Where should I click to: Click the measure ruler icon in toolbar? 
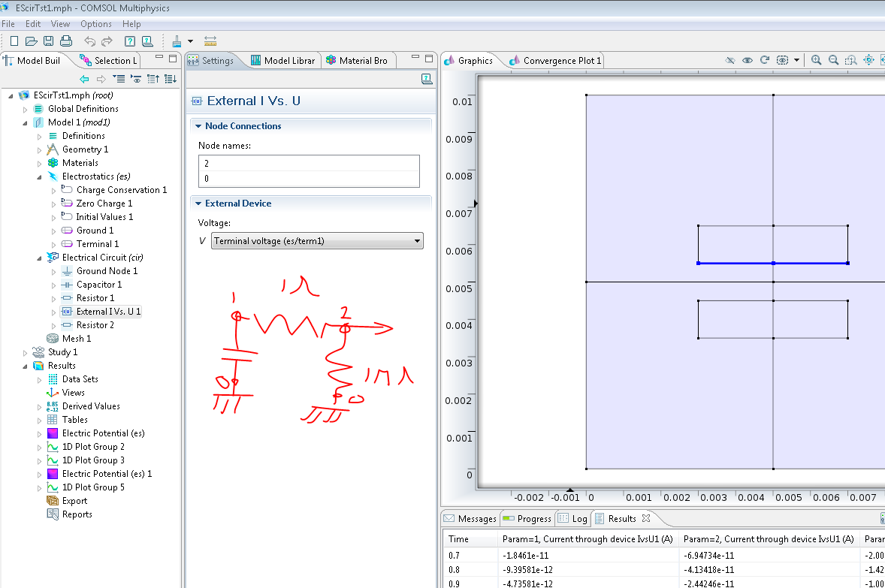click(210, 41)
